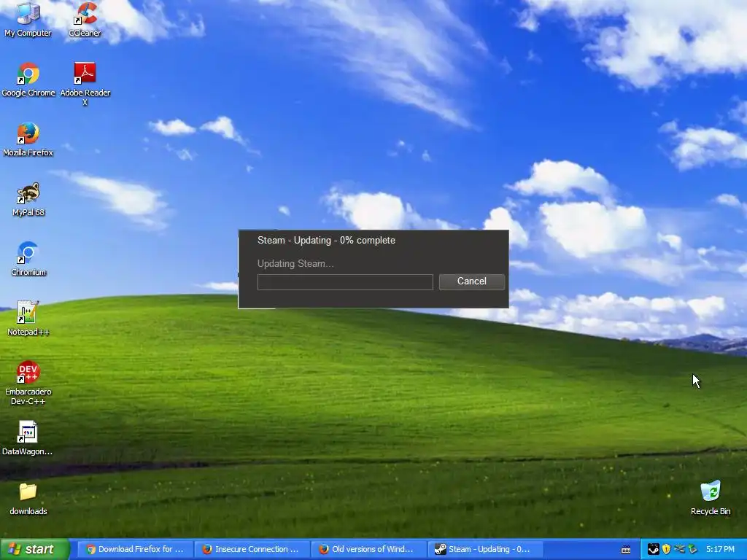Select the CCleaner desktop shortcut

(x=85, y=20)
